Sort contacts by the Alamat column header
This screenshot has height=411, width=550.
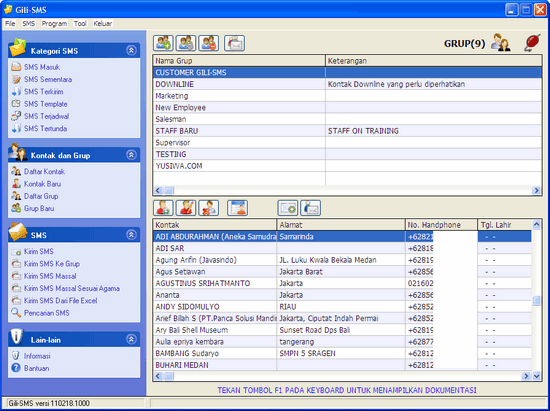point(341,225)
